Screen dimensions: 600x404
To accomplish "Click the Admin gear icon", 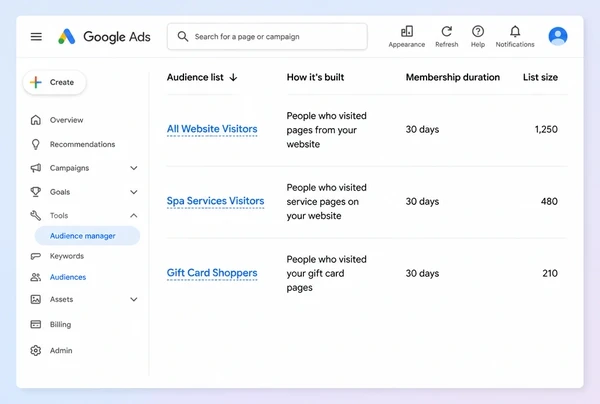I will (x=36, y=350).
